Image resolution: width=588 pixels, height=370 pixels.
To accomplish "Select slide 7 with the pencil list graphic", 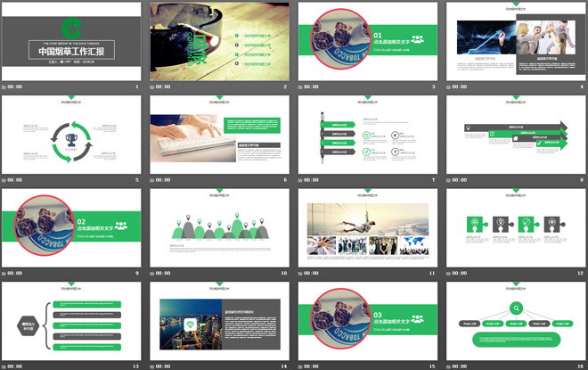I will [x=367, y=133].
